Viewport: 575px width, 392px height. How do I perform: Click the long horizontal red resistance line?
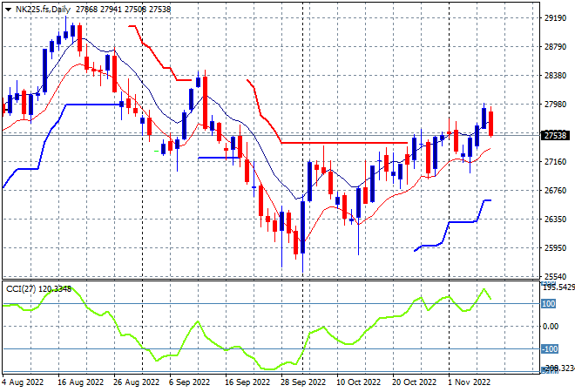(x=344, y=143)
